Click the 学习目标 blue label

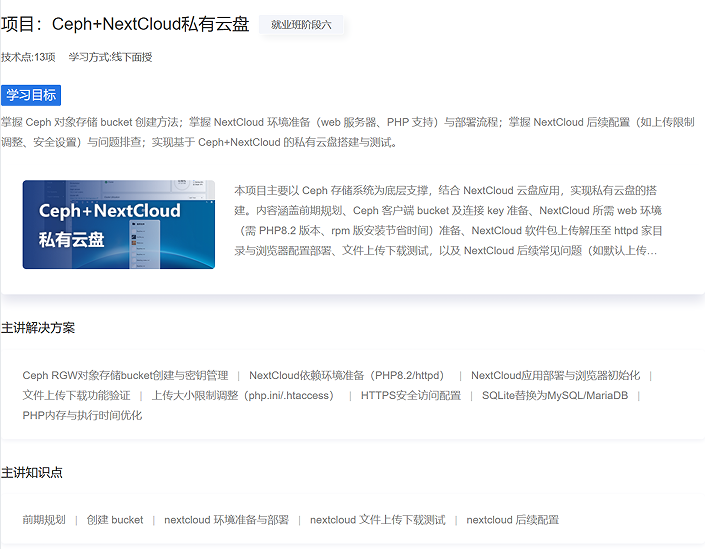[x=31, y=95]
